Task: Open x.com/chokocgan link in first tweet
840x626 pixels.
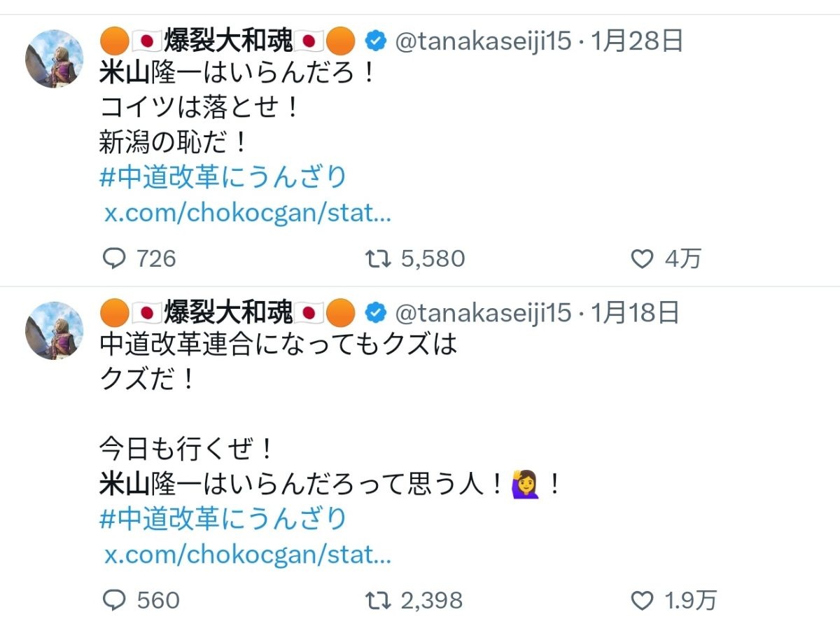Action: pyautogui.click(x=247, y=214)
